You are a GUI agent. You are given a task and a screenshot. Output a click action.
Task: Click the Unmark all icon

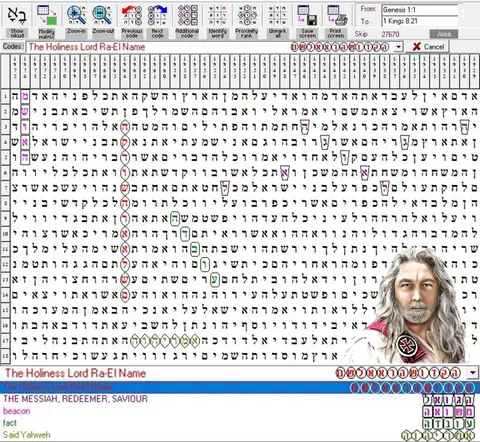[x=277, y=15]
